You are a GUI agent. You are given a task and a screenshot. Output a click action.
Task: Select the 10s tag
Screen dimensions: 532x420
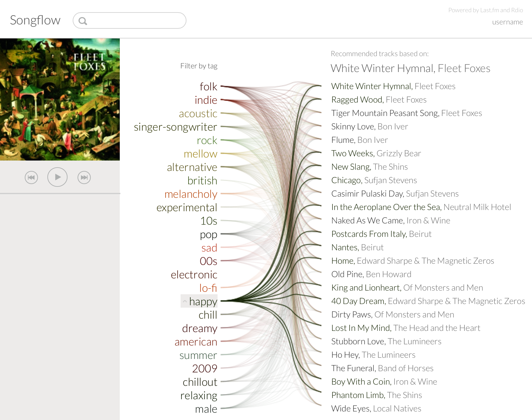pyautogui.click(x=209, y=221)
